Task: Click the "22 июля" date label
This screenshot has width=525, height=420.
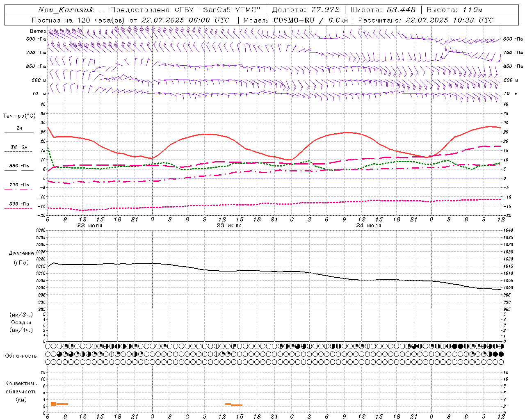Action: (x=90, y=226)
